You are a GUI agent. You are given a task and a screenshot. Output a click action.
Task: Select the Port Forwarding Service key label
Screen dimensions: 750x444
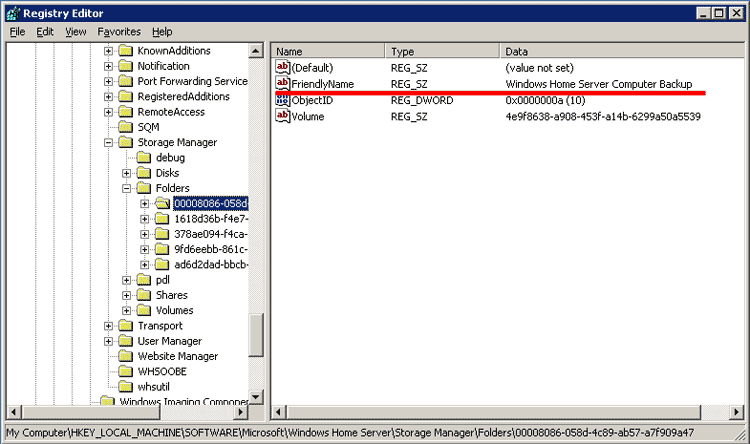pos(192,81)
